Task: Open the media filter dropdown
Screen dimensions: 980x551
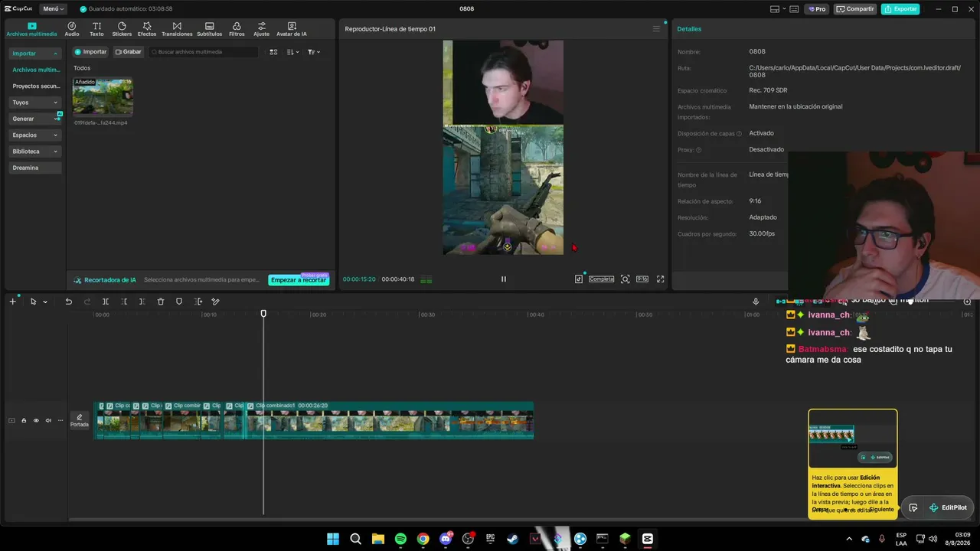Action: [x=314, y=52]
